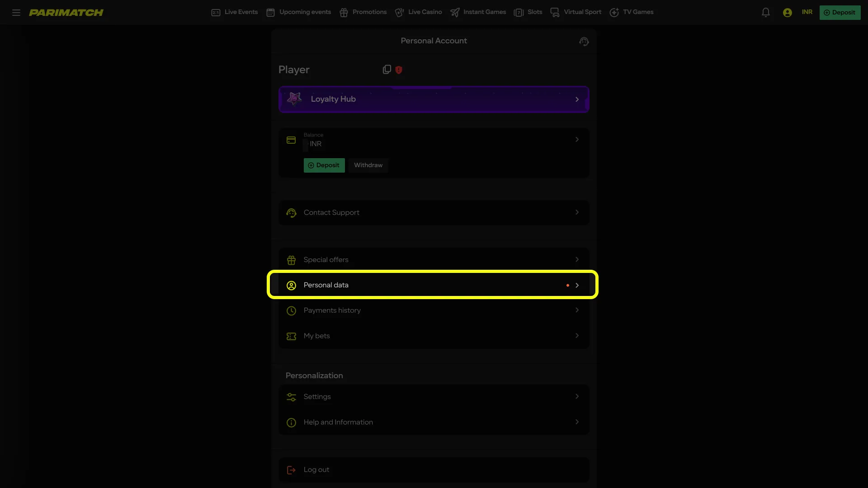
Task: Click the copy icon next to Player name
Action: [387, 69]
